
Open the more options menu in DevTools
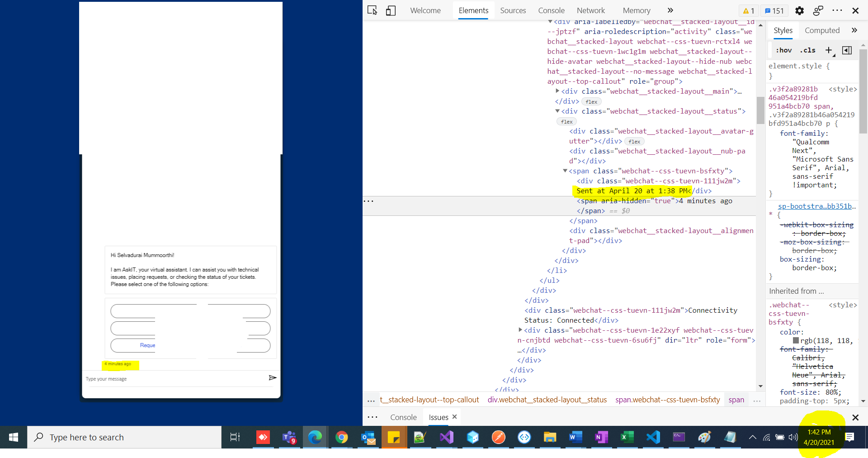tap(838, 10)
